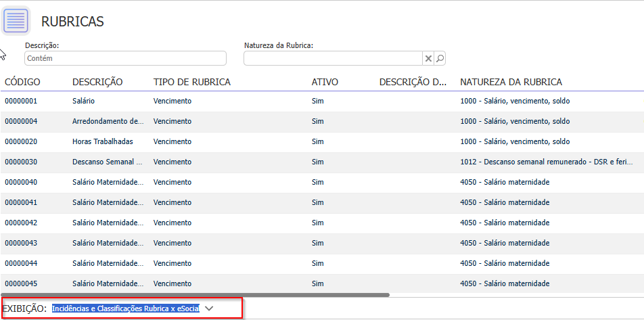This screenshot has height=320, width=644.
Task: Click the Natureza da Rubrica input field
Action: (333, 59)
